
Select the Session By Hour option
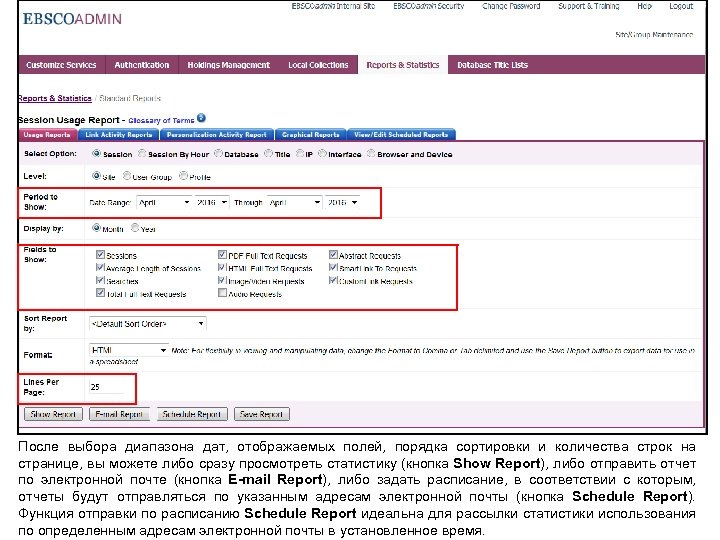(x=142, y=153)
